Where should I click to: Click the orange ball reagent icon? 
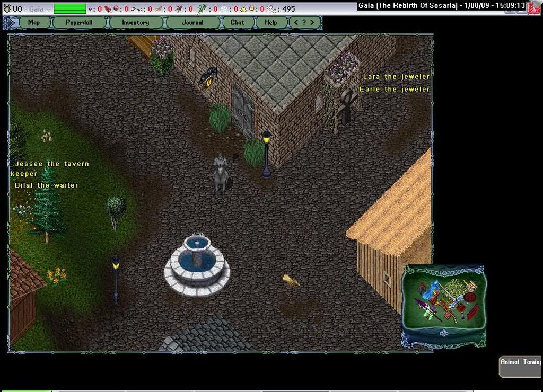pos(116,8)
